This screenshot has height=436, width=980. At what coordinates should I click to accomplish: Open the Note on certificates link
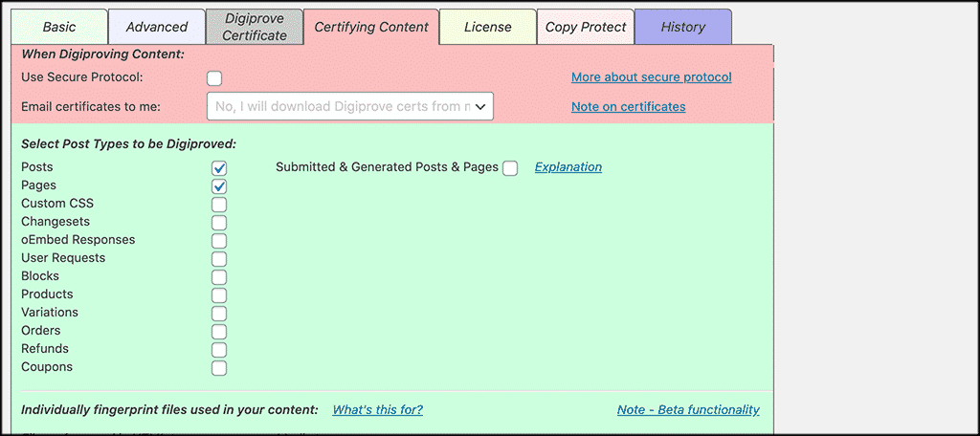pyautogui.click(x=628, y=107)
